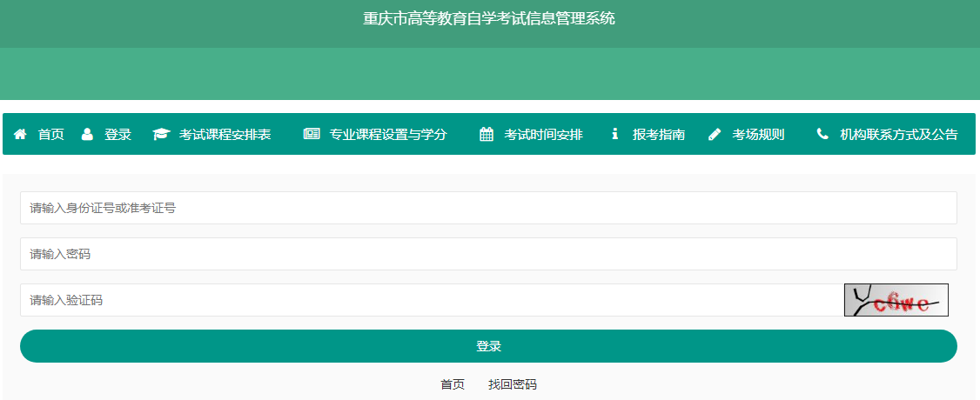
Task: Click the user silhouette icon beside 登录
Action: pos(87,134)
